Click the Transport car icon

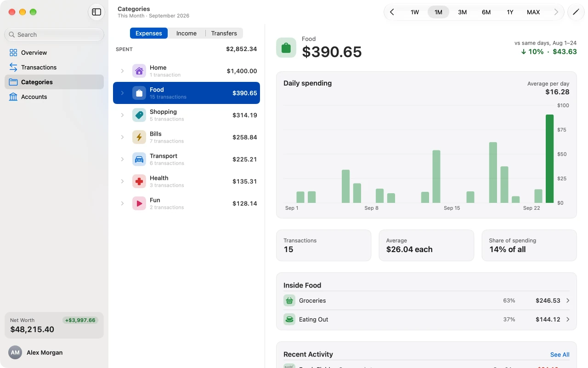point(139,159)
